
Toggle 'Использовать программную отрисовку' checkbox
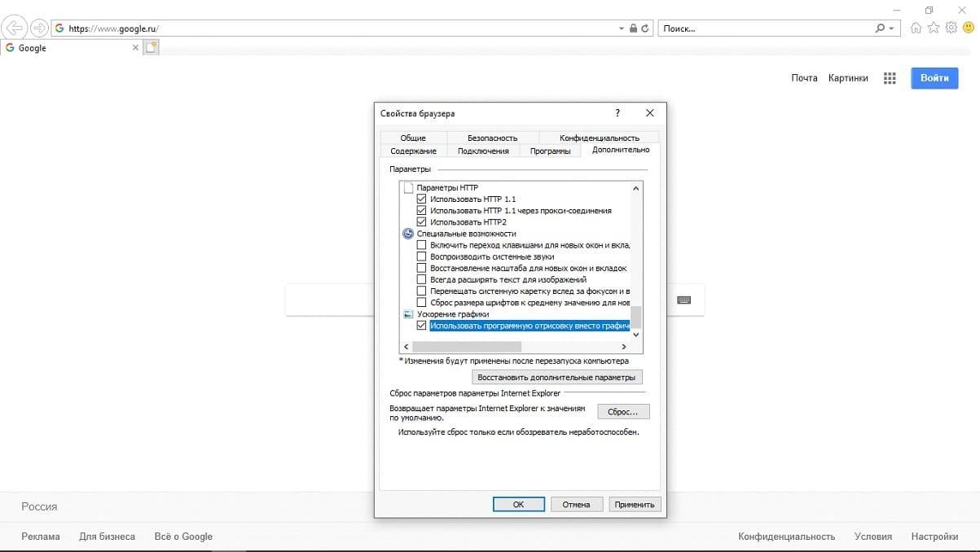pos(421,326)
